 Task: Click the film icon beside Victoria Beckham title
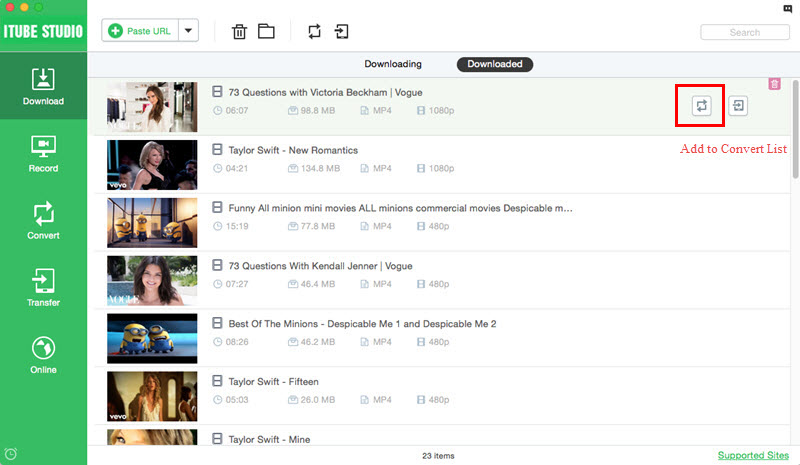tap(217, 92)
